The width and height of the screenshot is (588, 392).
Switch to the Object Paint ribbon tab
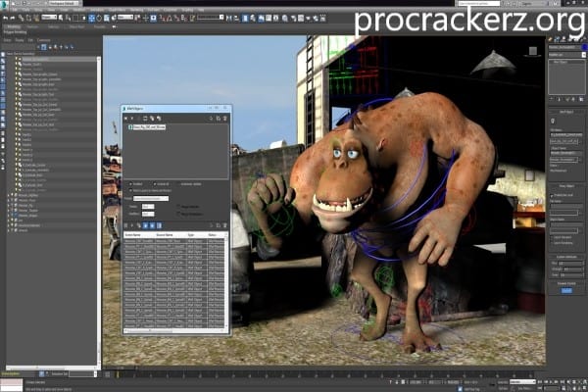point(76,27)
